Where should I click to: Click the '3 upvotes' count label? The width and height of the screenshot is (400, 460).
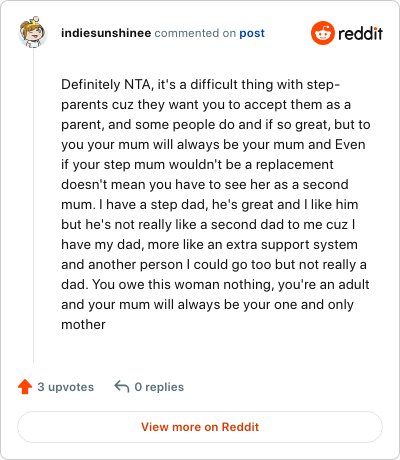click(x=66, y=387)
